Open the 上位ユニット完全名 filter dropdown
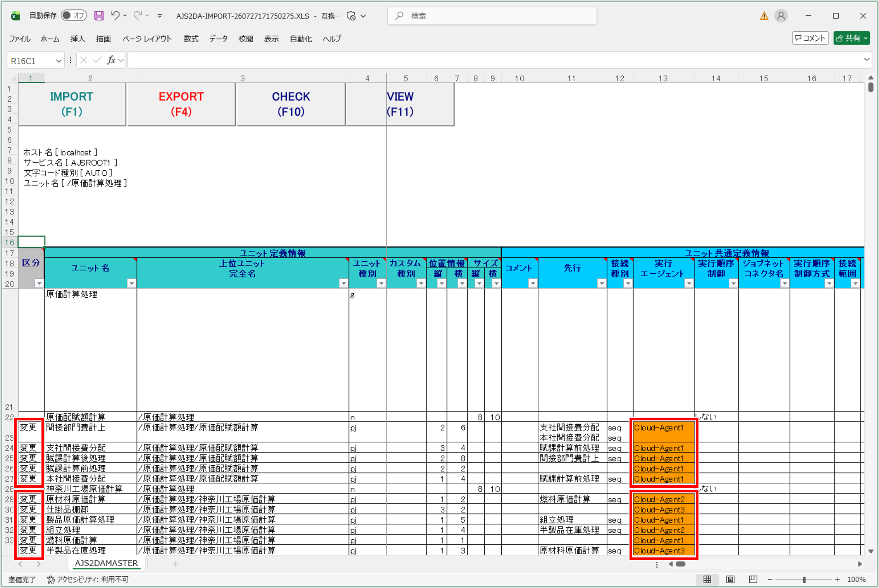 [343, 283]
